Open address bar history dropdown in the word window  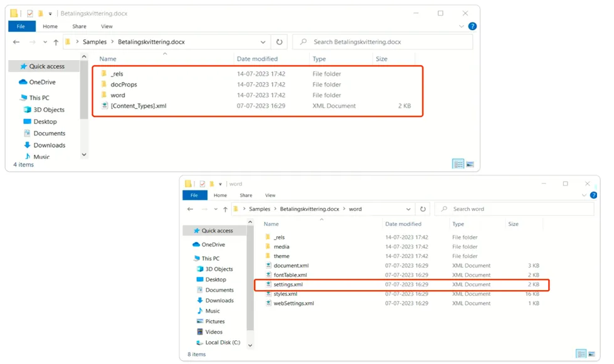tap(408, 209)
